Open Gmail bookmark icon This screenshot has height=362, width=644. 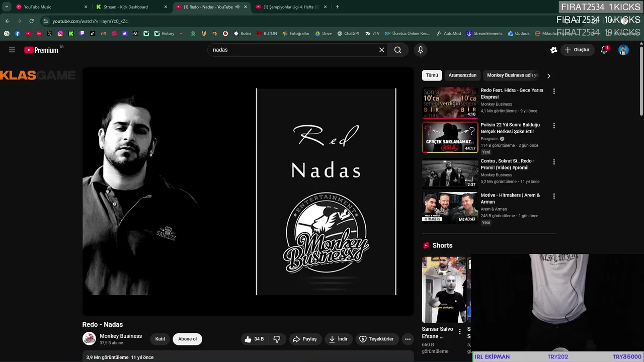tap(103, 34)
